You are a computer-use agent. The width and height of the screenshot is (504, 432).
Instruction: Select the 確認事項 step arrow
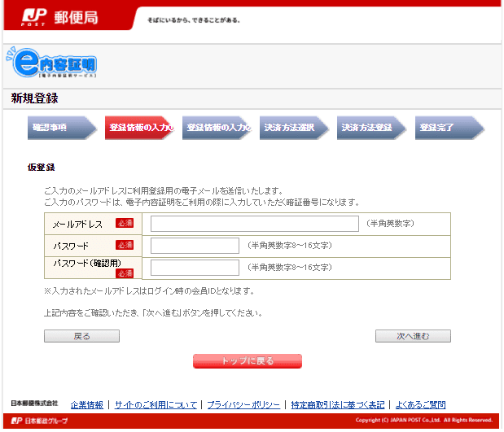pyautogui.click(x=57, y=128)
